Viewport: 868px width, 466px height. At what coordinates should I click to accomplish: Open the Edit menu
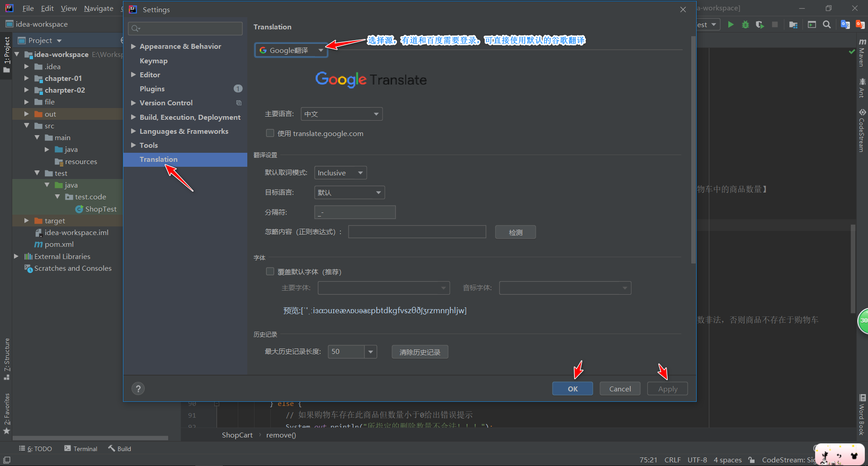[47, 8]
